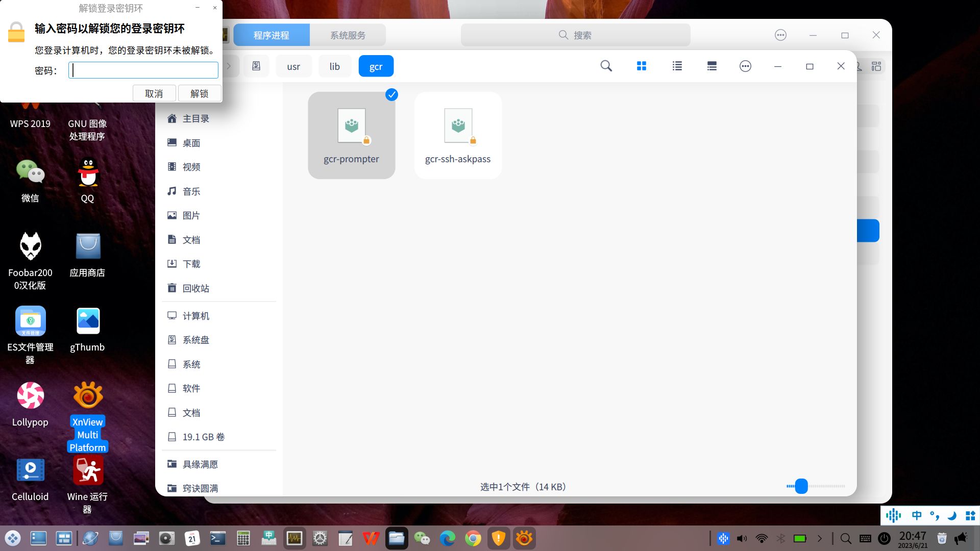Open the system monitor options menu
This screenshot has width=980, height=551.
click(780, 35)
